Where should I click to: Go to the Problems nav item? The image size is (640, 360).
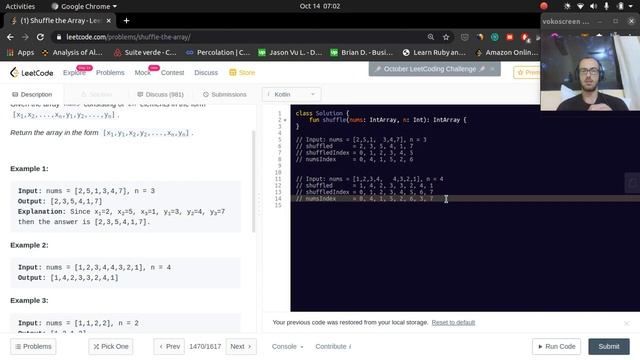[x=110, y=73]
